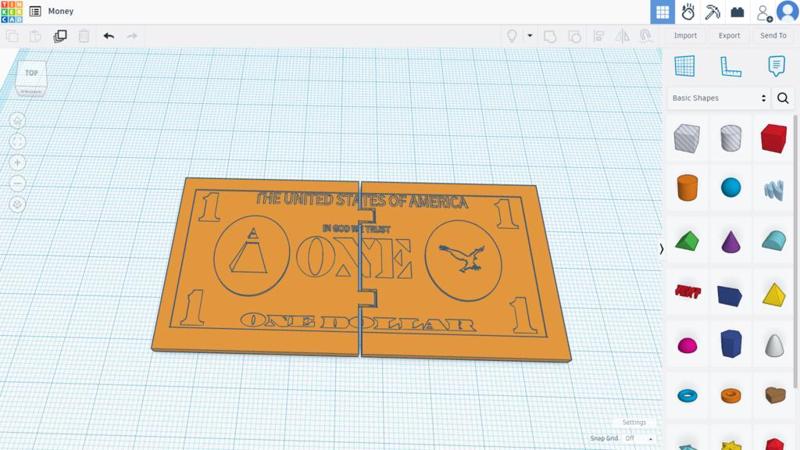Open the designs list icon
This screenshot has height=450, width=800.
tap(35, 11)
